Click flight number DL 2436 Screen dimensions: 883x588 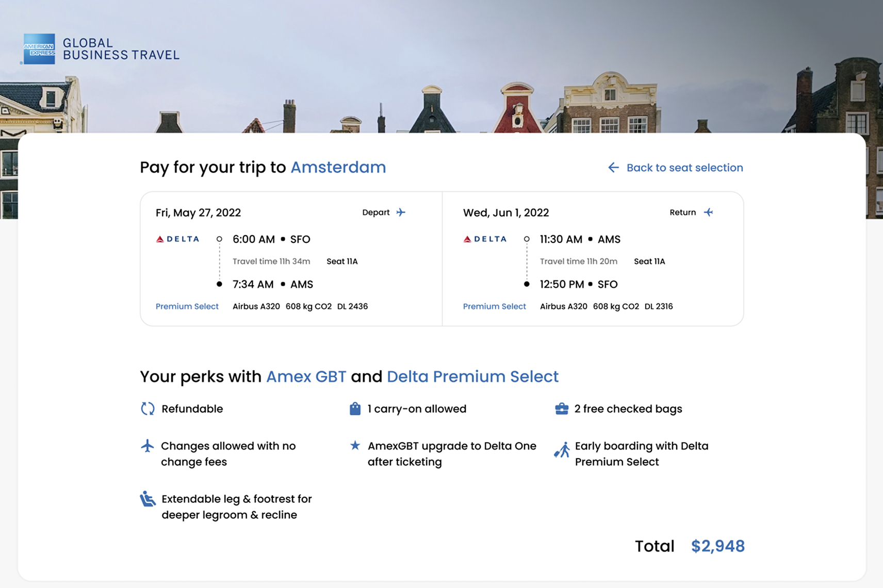(352, 306)
